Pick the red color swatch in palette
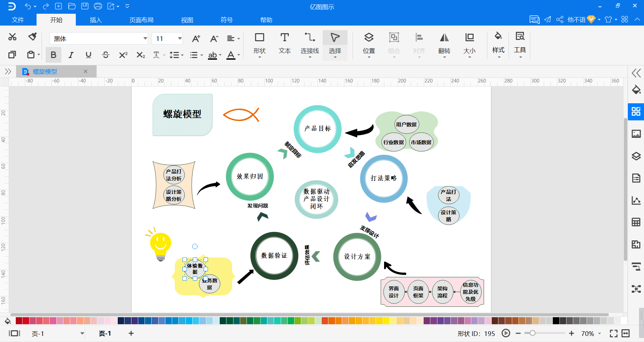644x342 pixels. (x=26, y=321)
